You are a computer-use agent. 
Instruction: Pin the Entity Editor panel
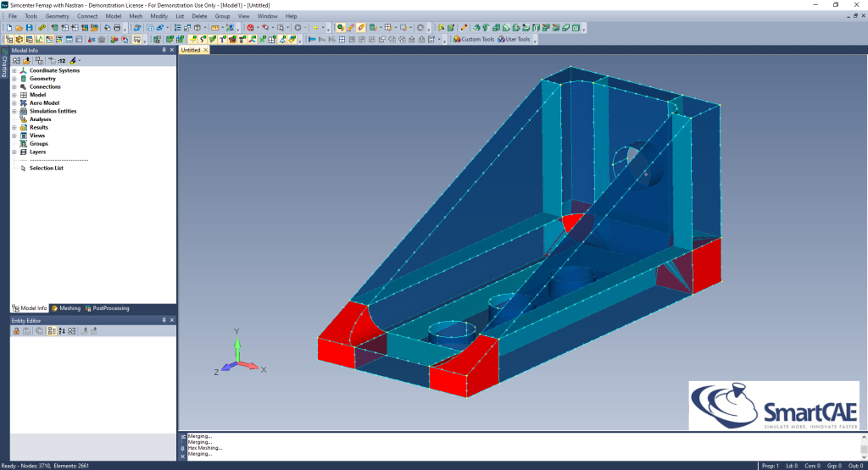pyautogui.click(x=164, y=320)
